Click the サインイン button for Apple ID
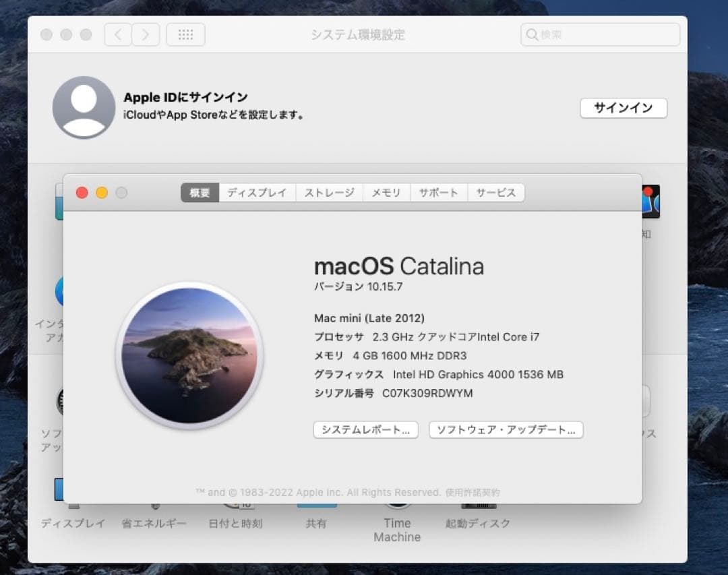Screen dimensions: 728x575 point(623,108)
